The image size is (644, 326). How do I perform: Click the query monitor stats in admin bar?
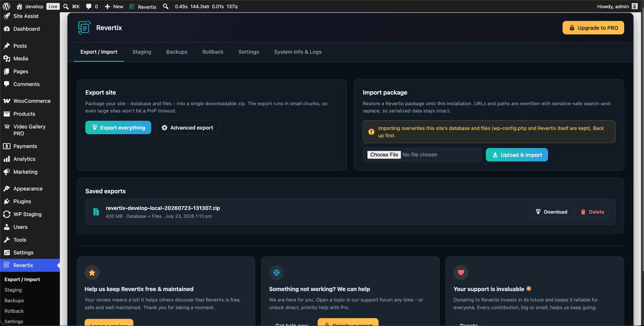[x=206, y=7]
